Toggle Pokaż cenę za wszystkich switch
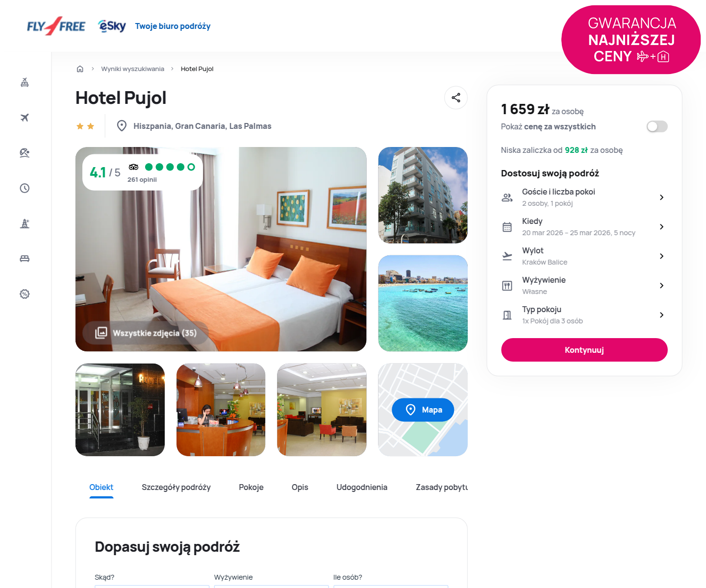The image size is (706, 588). (657, 126)
